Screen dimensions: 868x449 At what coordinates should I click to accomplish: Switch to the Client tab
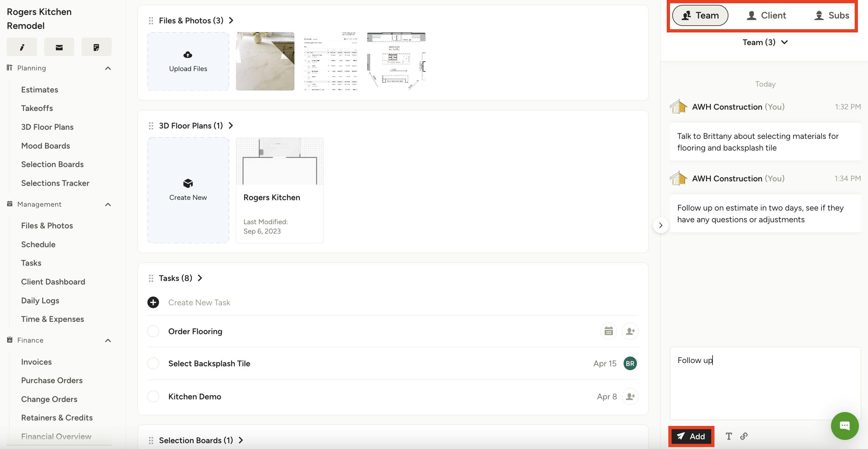click(x=766, y=15)
